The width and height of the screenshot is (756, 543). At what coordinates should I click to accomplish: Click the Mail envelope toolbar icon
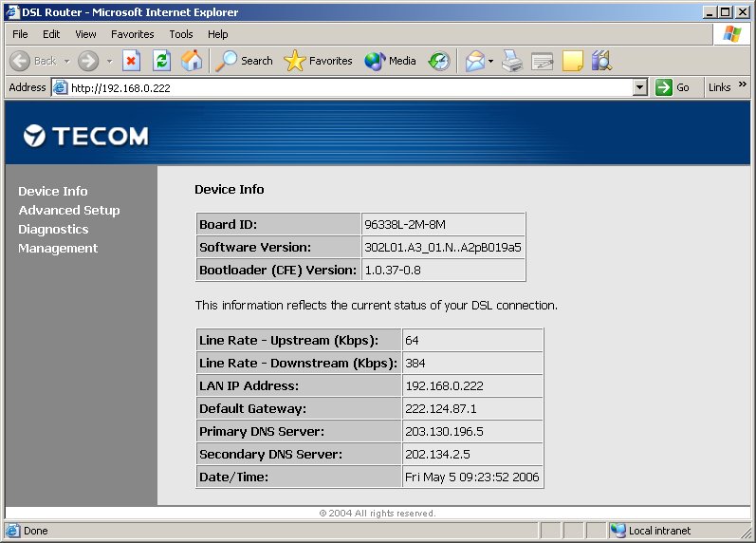(474, 61)
